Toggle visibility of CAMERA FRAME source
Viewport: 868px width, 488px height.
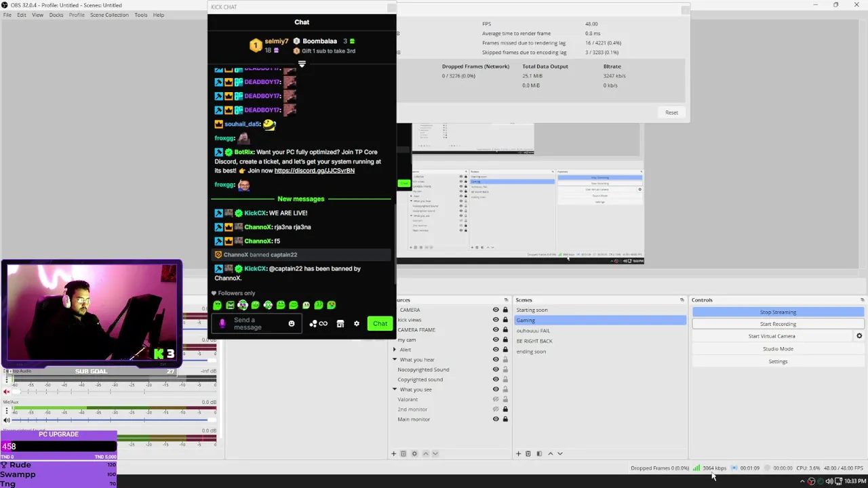496,329
